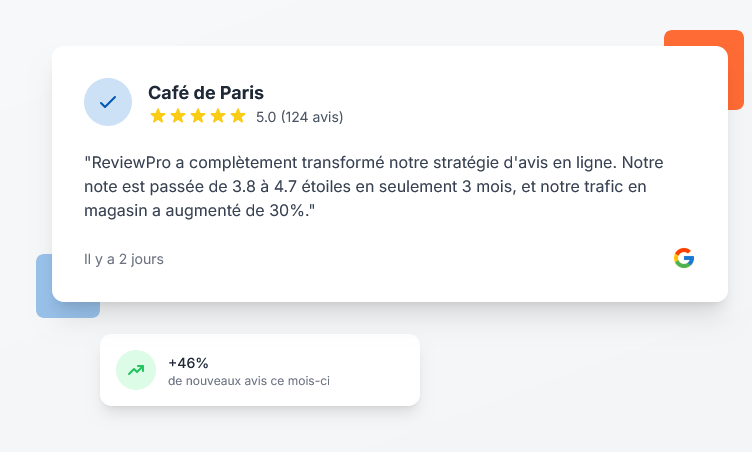Click the Google logo icon
This screenshot has width=752, height=452.
pos(684,258)
